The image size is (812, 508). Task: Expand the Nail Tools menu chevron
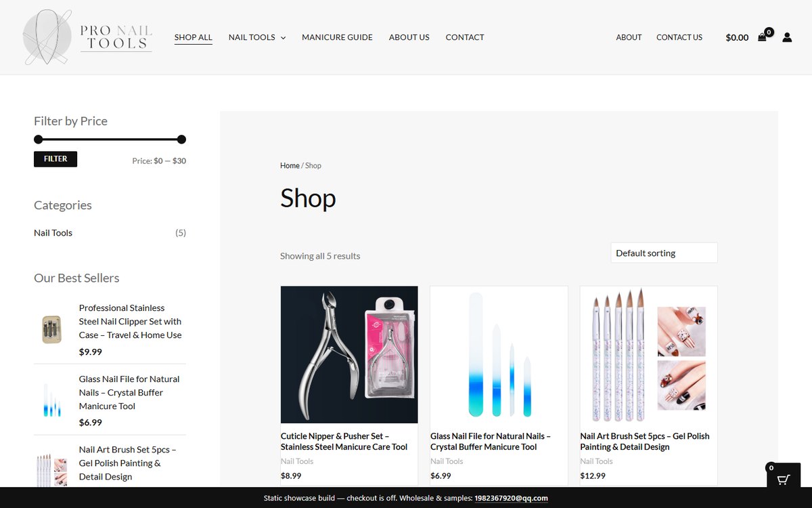tap(283, 38)
